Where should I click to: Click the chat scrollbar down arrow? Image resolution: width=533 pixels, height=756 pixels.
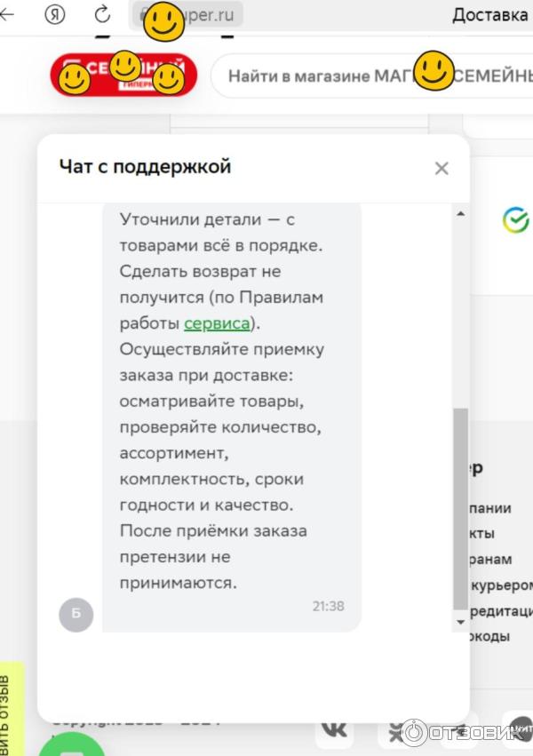click(460, 623)
